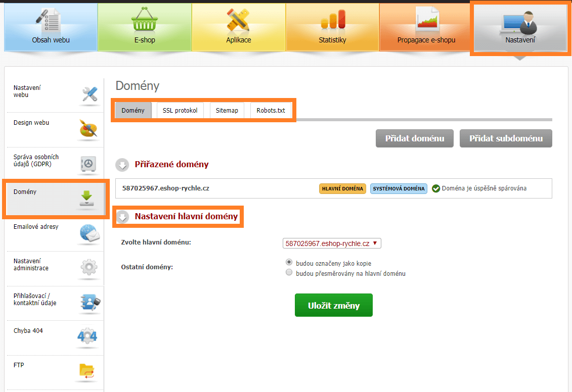Click the Aplikace pencil and ruler icon

point(238,20)
